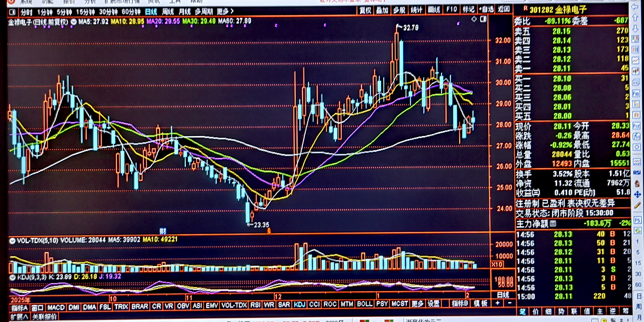Click the RSI sidebar icon

click(637, 172)
